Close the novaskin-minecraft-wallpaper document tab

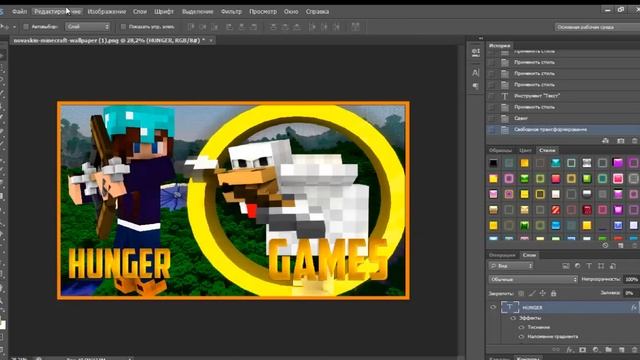(211, 40)
